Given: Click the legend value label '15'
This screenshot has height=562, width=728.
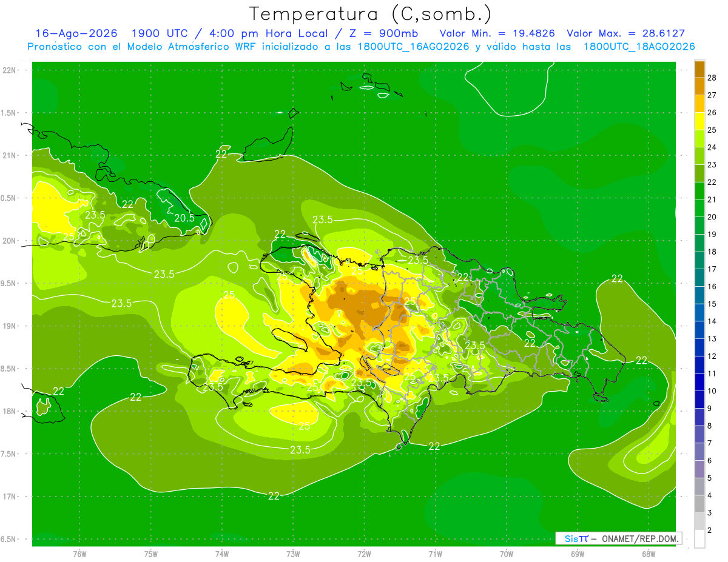Looking at the screenshot, I should (x=712, y=304).
